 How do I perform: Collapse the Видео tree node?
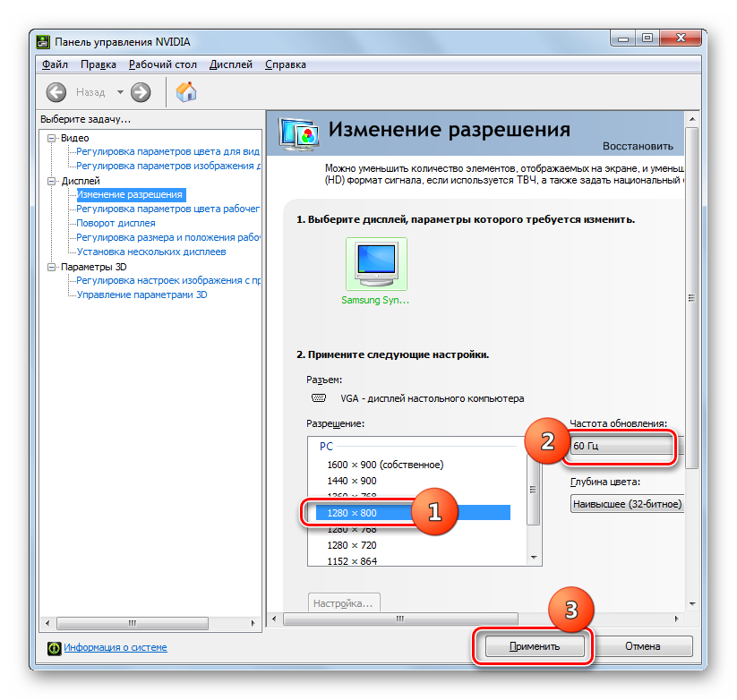[x=53, y=138]
